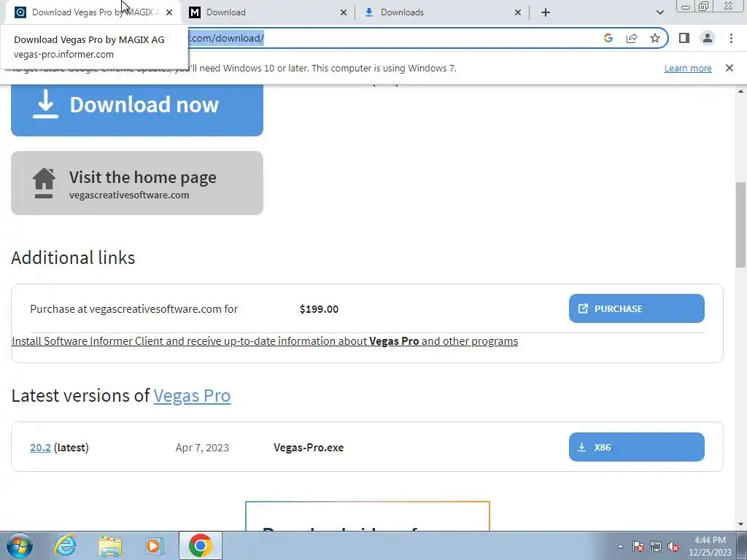Click the muted volume tray icon
Screen dimensions: 747x560
pyautogui.click(x=673, y=546)
